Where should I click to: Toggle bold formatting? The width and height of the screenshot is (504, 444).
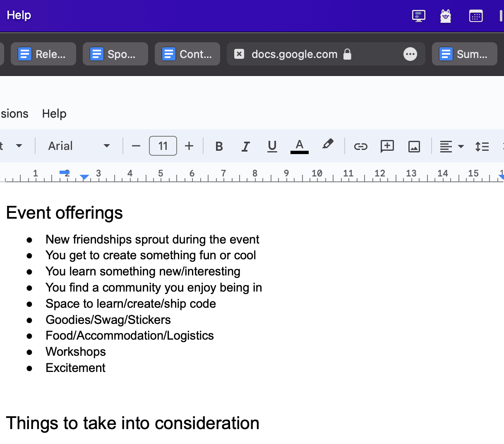[x=219, y=146]
